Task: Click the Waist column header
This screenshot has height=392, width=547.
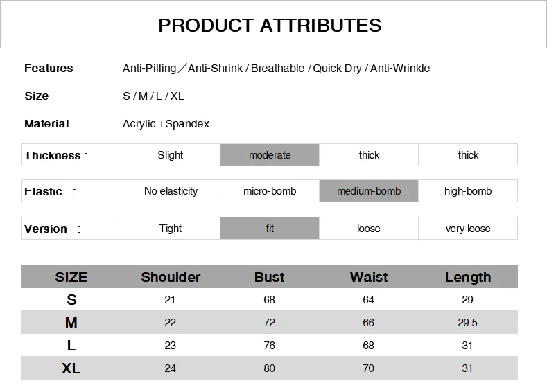Action: coord(369,277)
